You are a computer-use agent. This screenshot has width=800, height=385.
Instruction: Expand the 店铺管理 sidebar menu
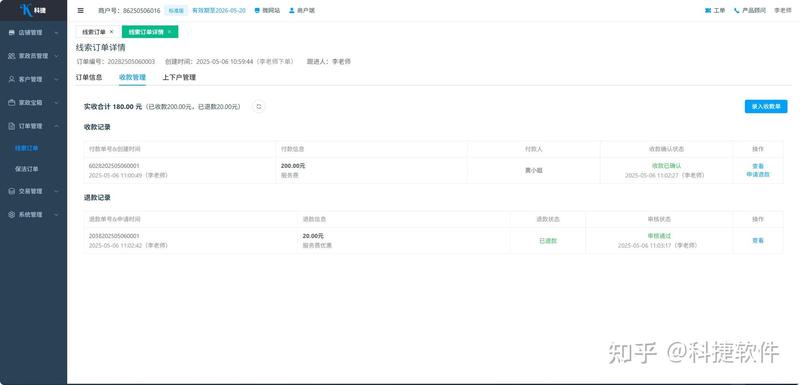coord(33,33)
